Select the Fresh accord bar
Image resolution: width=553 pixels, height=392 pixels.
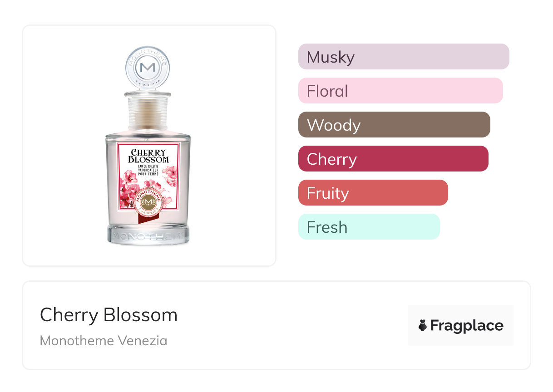pos(369,227)
